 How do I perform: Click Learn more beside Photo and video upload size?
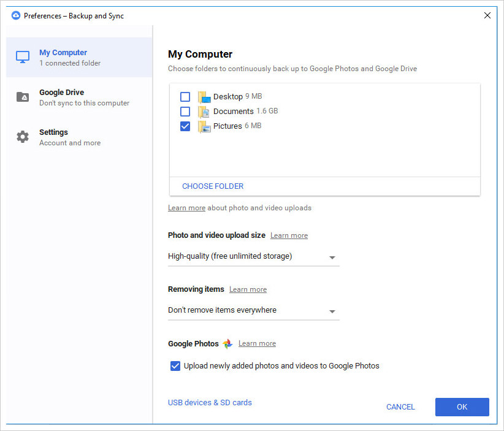point(289,235)
